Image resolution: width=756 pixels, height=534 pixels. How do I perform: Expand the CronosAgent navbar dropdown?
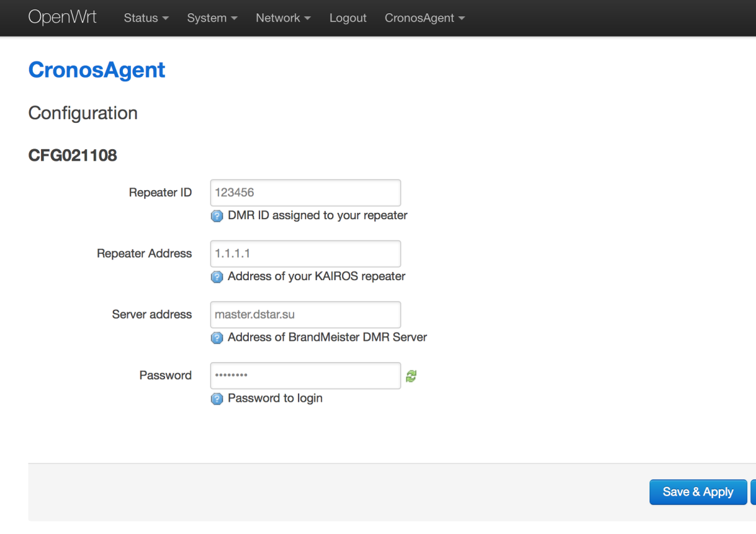point(424,18)
